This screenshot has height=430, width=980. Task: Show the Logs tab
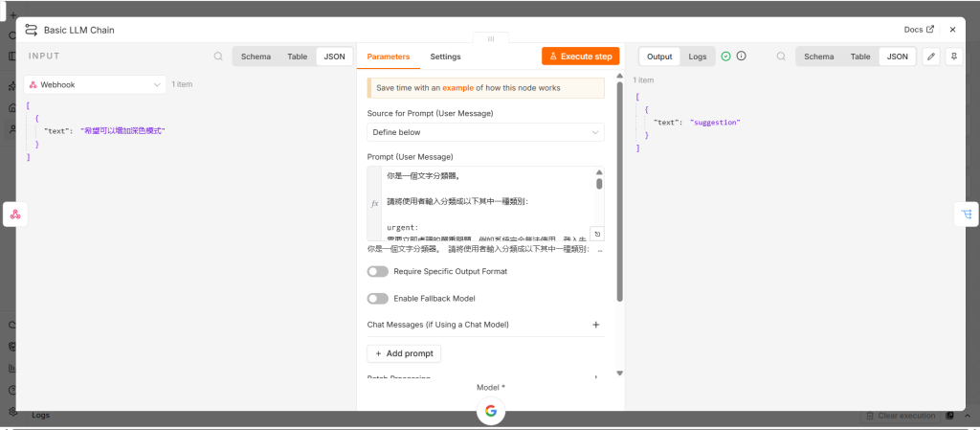(698, 57)
